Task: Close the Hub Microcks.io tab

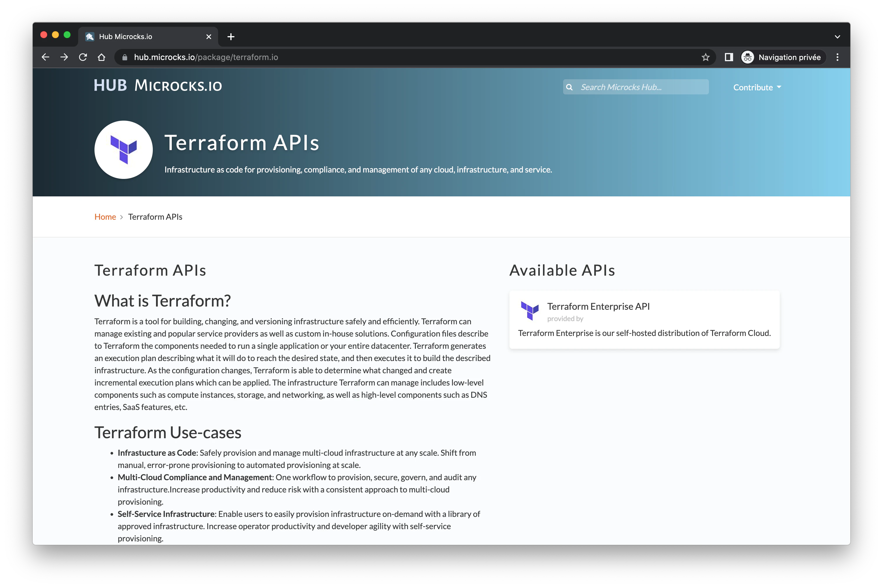Action: pyautogui.click(x=209, y=37)
